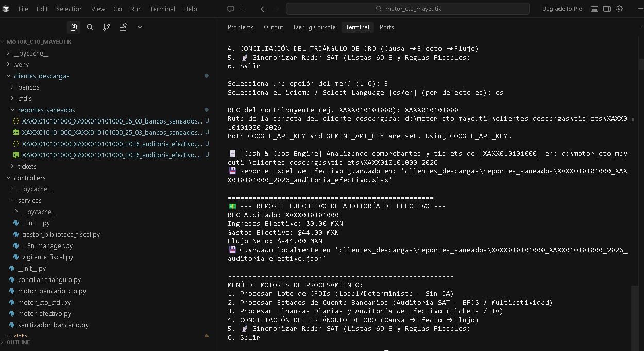Open __init__.py inside services folder
644x351 pixels.
[108, 223]
